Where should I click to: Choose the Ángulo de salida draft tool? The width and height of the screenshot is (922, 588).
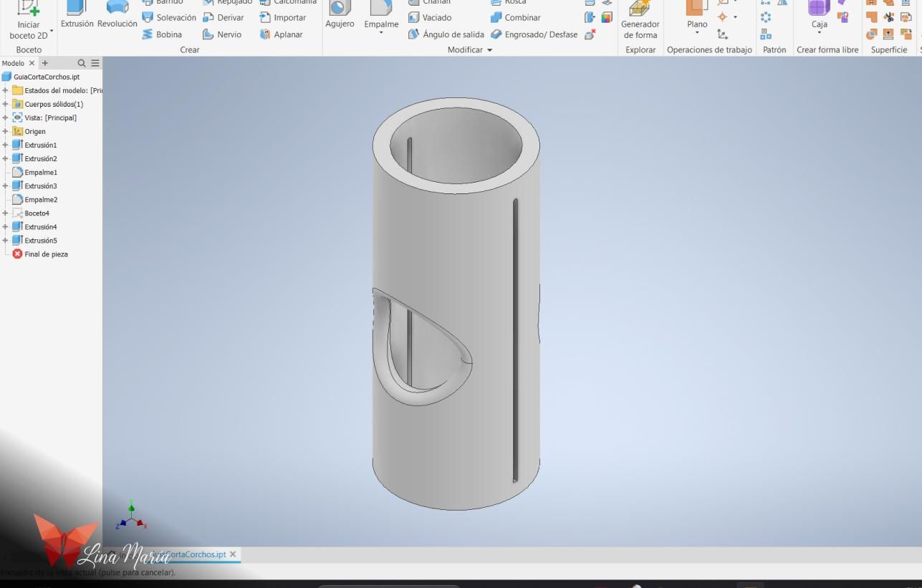tap(446, 34)
